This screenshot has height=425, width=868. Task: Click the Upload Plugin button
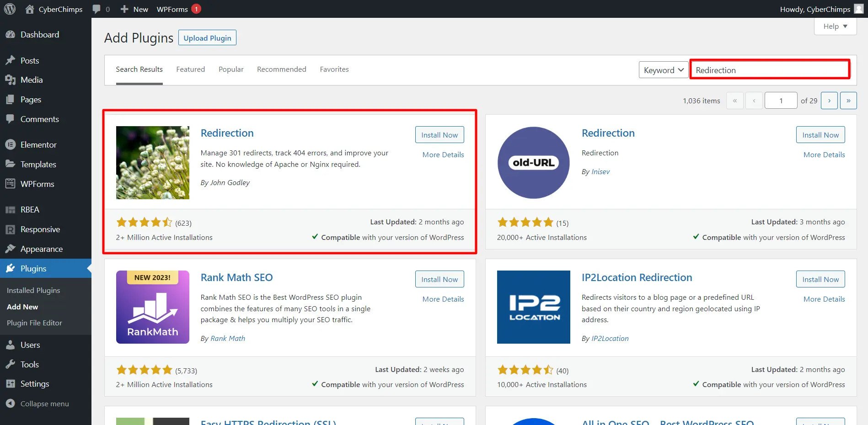pos(207,38)
